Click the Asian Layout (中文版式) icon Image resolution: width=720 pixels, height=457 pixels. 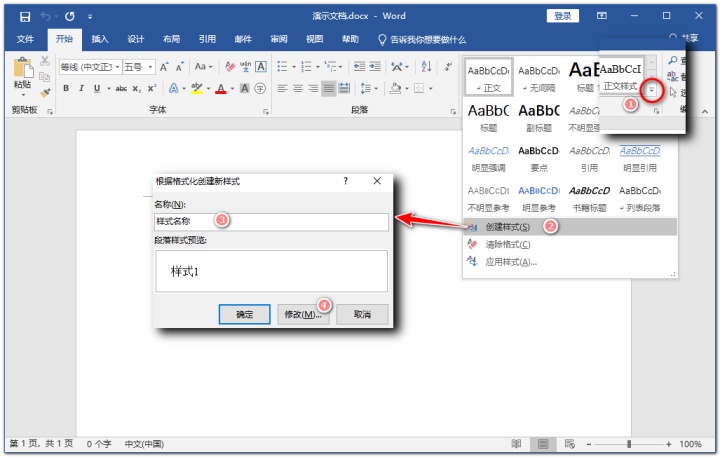pos(395,67)
